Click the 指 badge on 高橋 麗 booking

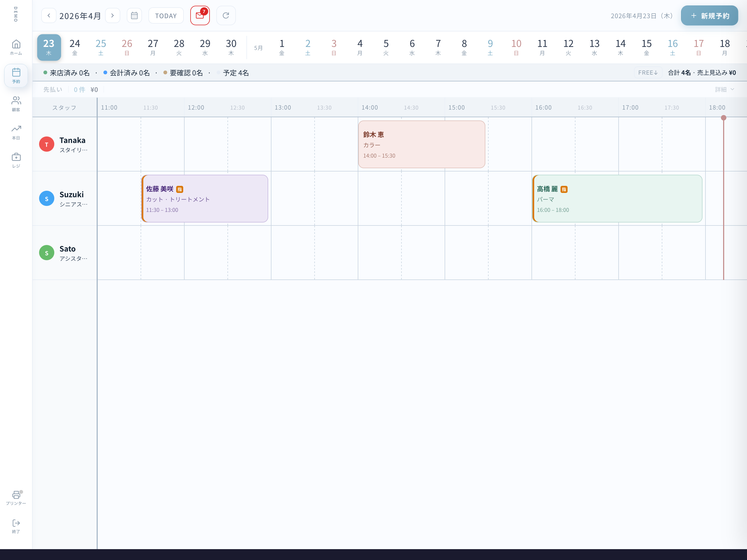click(x=564, y=189)
